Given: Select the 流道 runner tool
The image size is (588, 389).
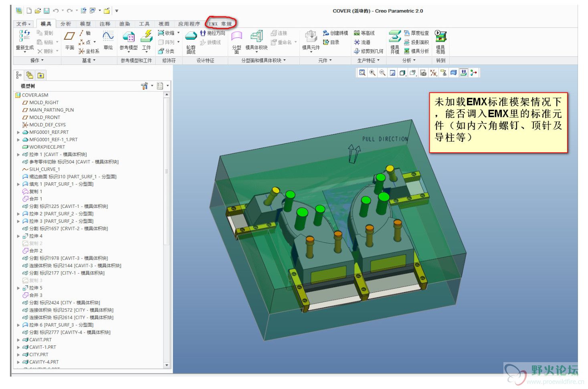Looking at the screenshot, I should 362,42.
